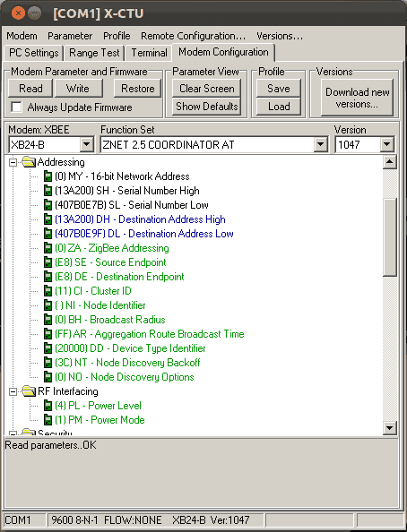Click the DL Destination Address Low parameter icon
The image size is (407, 532).
pos(48,234)
